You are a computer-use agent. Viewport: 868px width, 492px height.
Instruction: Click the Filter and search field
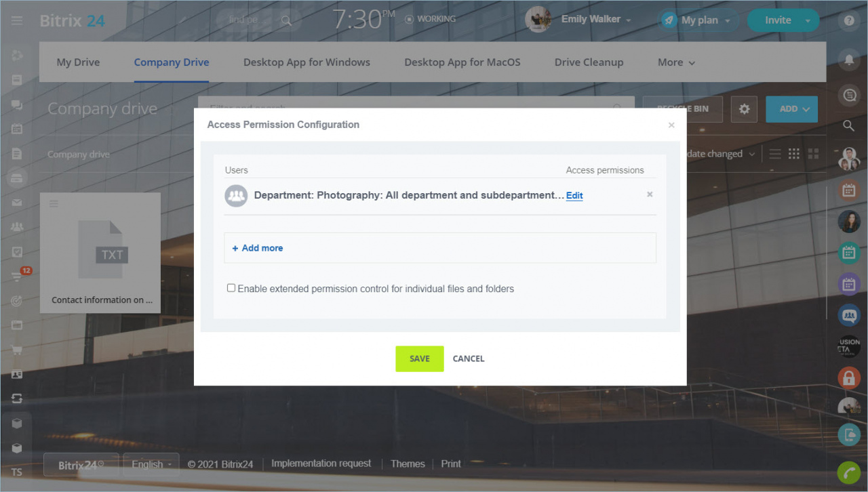coord(416,108)
